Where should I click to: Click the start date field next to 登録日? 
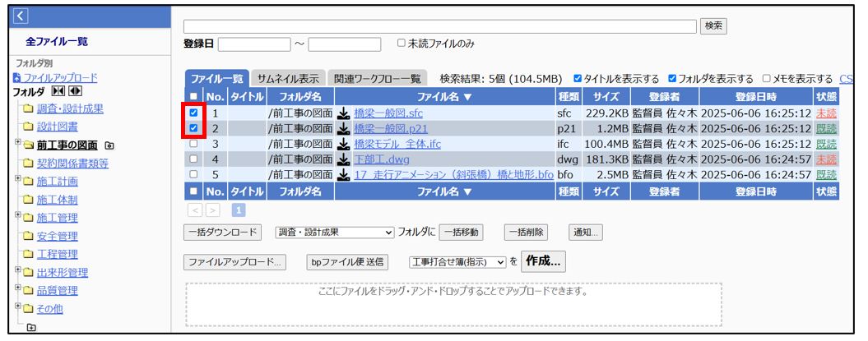(x=253, y=44)
